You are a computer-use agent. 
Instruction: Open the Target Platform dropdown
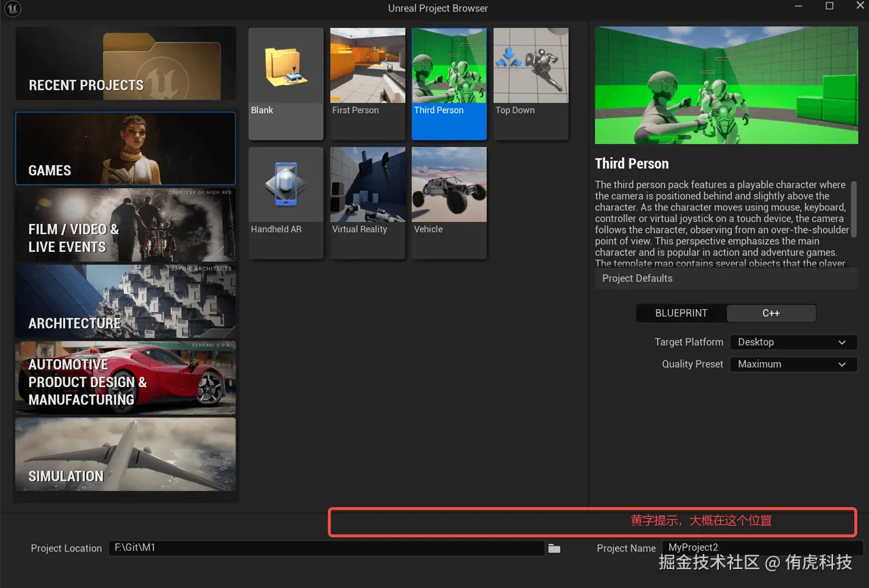pos(793,342)
